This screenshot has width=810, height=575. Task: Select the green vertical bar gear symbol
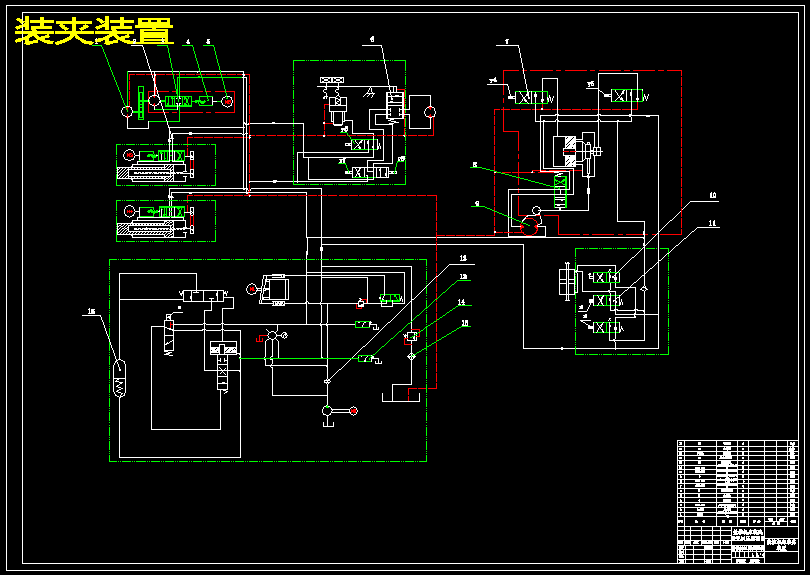coord(140,103)
